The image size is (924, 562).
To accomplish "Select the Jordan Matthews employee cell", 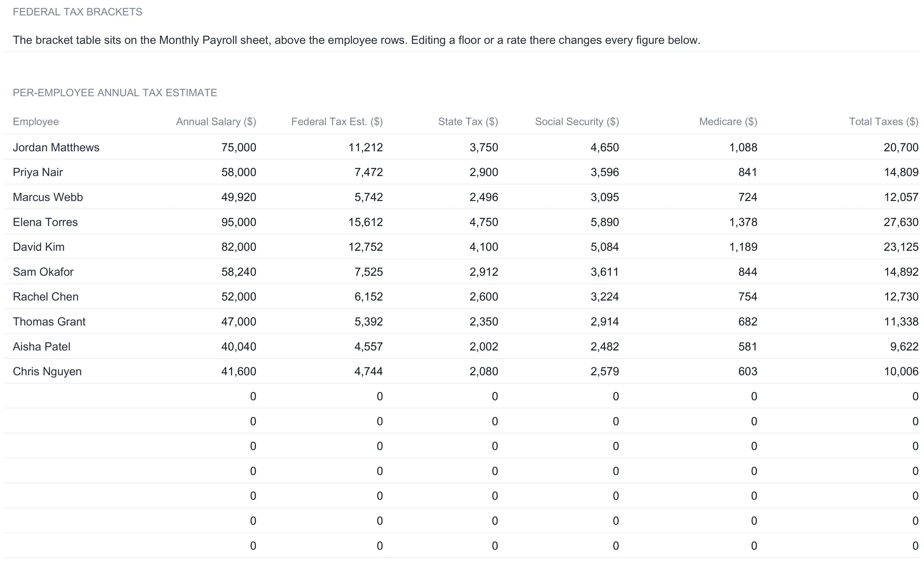I will [x=56, y=147].
